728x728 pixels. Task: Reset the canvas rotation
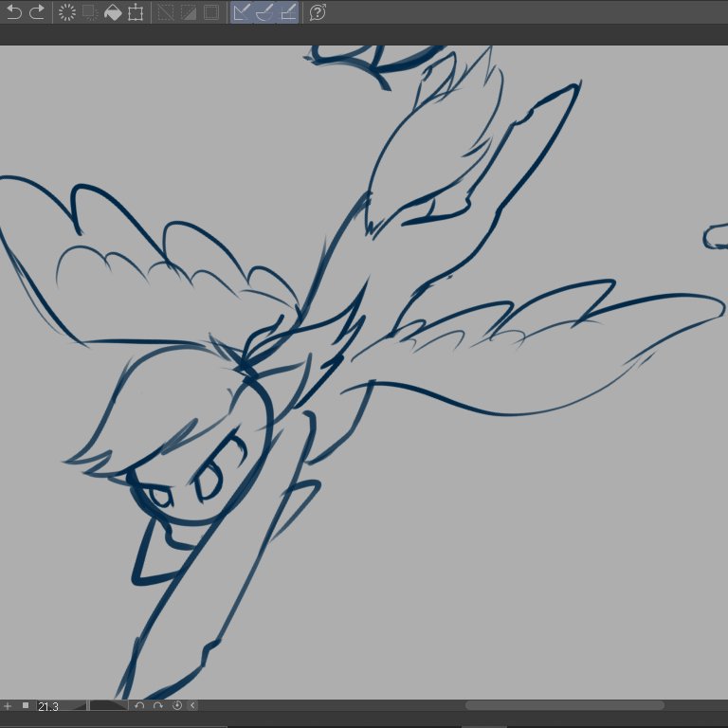pos(177,705)
